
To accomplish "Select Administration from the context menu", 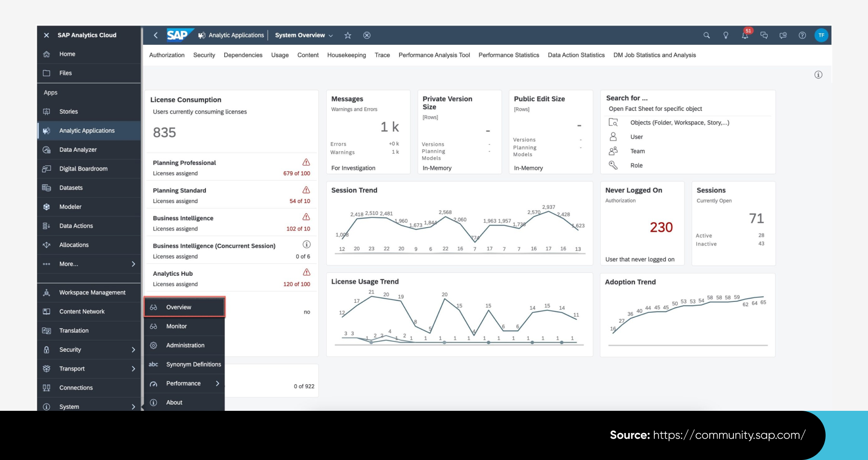I will coord(185,345).
